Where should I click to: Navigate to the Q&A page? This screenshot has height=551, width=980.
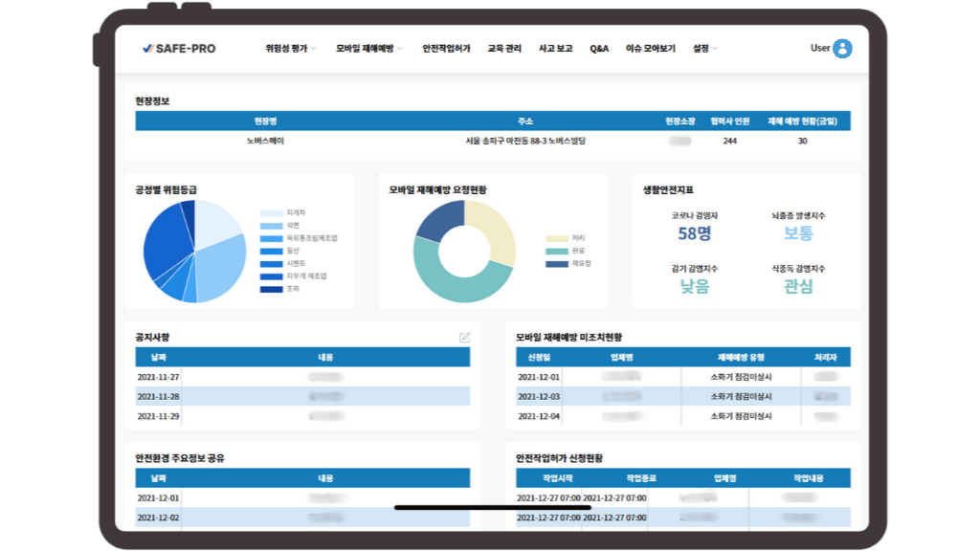point(599,49)
